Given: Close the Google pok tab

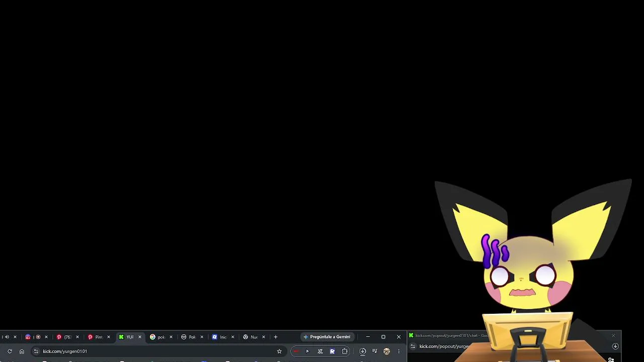Looking at the screenshot, I should point(171,337).
